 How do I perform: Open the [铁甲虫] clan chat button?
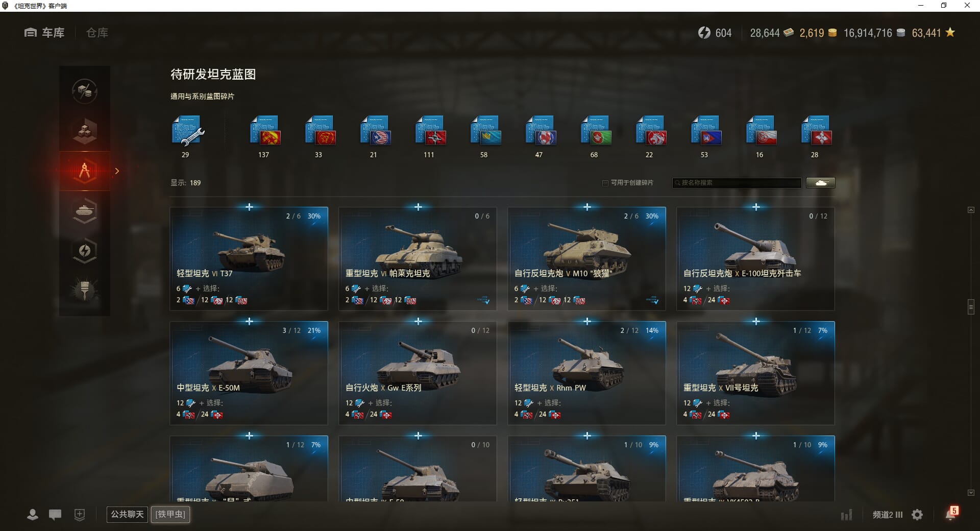point(170,514)
